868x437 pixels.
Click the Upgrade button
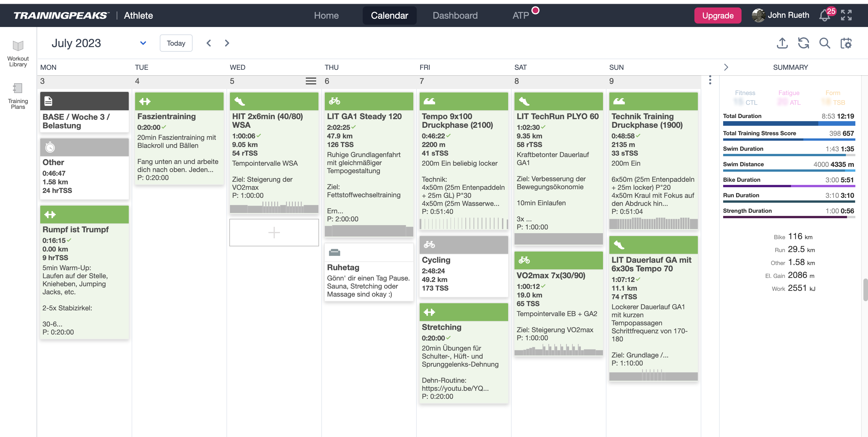point(718,16)
